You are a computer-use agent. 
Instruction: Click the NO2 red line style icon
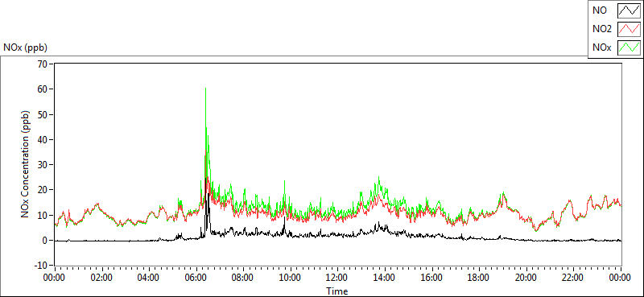pyautogui.click(x=629, y=29)
